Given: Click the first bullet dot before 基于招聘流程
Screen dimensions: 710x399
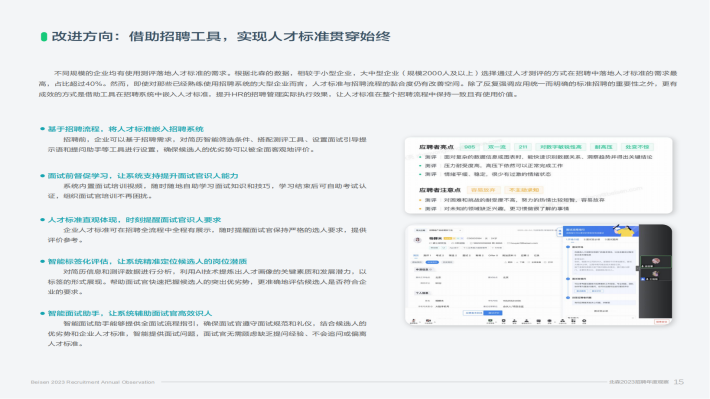Looking at the screenshot, I should [43, 129].
